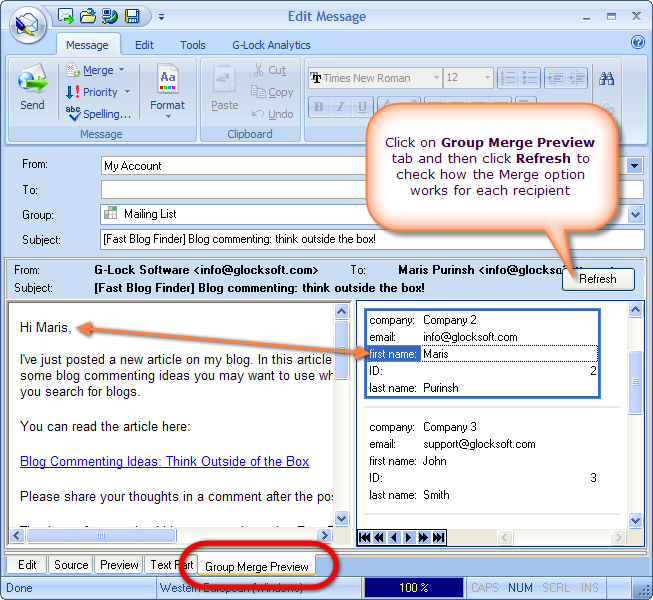This screenshot has width=653, height=600.
Task: Click the Copy command
Action: pyautogui.click(x=272, y=92)
